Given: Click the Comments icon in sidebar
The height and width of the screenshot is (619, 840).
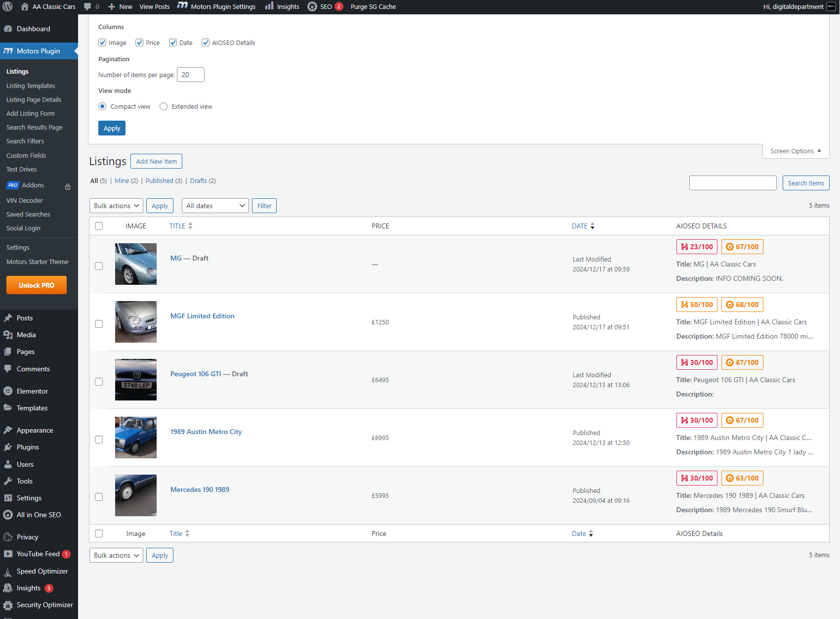Looking at the screenshot, I should pos(8,369).
